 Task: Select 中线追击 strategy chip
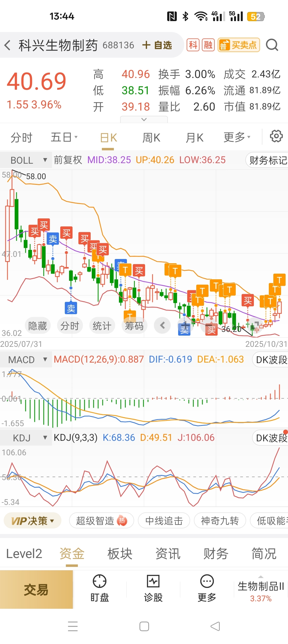164,520
